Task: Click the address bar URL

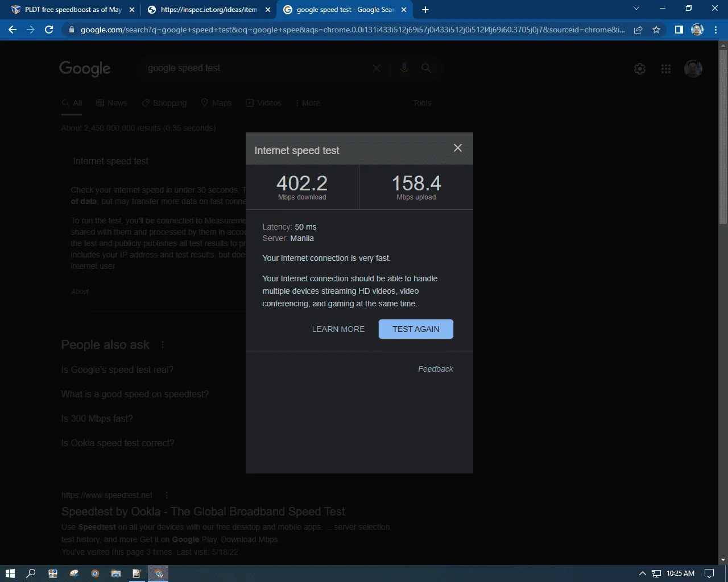Action: coord(353,30)
